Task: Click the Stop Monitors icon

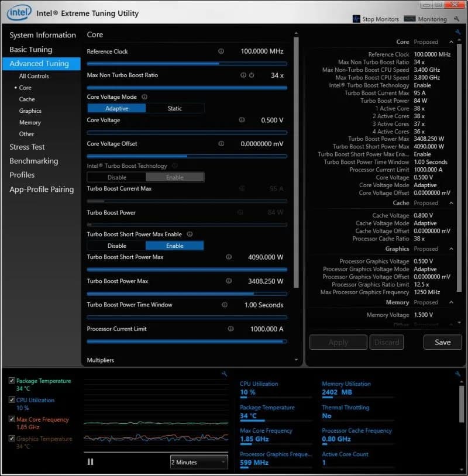Action: click(356, 19)
